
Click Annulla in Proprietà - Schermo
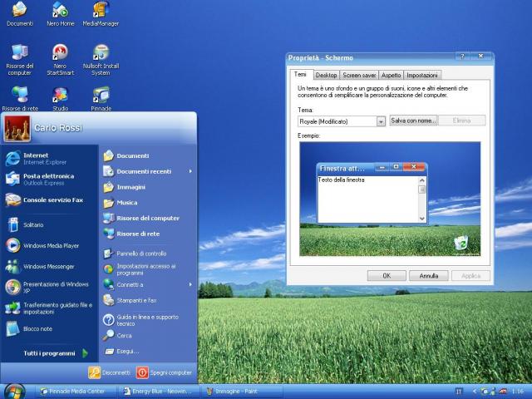429,275
